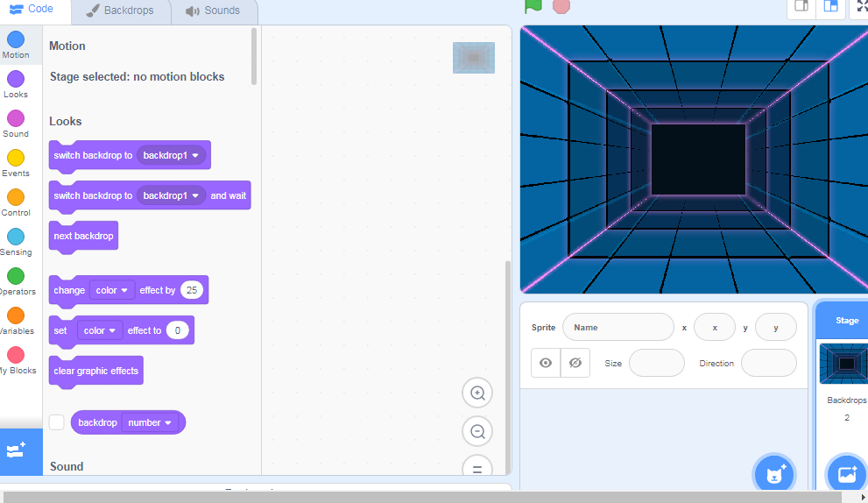
Task: Zoom in the code workspace
Action: [477, 393]
